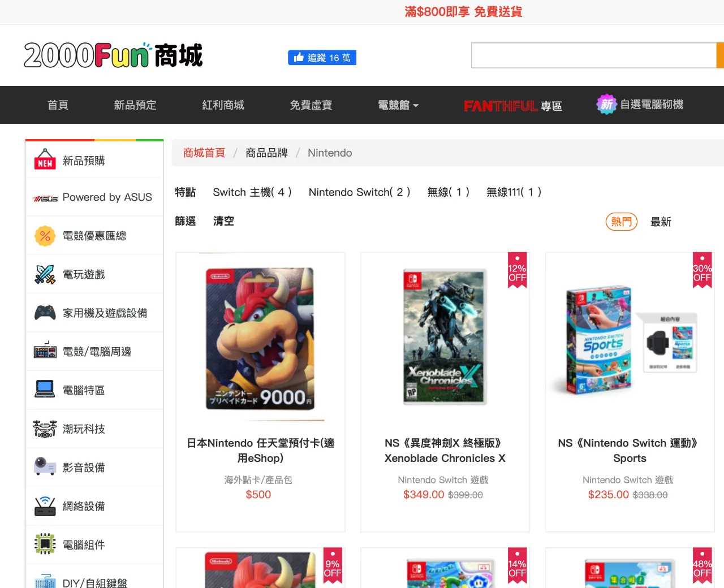Open Xenoblade Chronicles X cover image
724x588 pixels.
point(444,337)
